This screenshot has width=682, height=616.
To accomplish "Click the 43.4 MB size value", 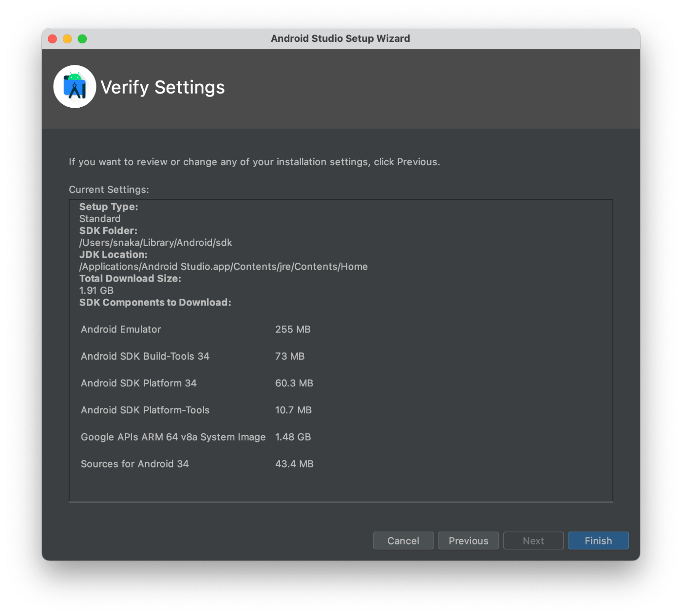I will [294, 464].
